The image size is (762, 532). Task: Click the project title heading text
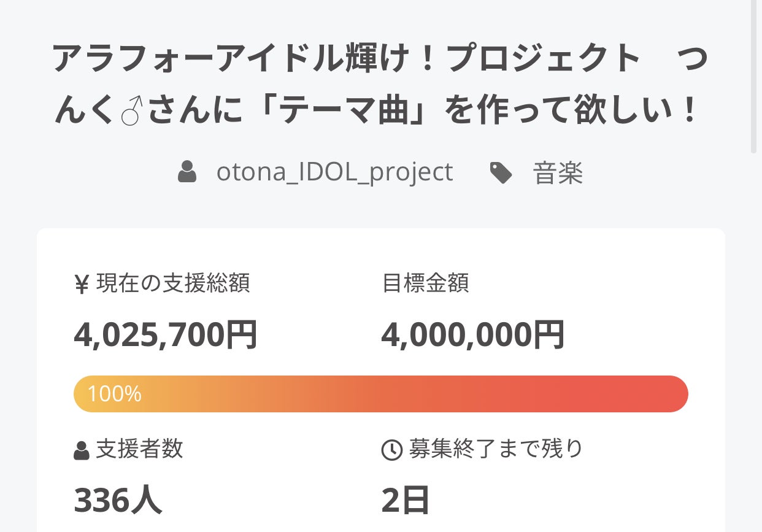380,86
